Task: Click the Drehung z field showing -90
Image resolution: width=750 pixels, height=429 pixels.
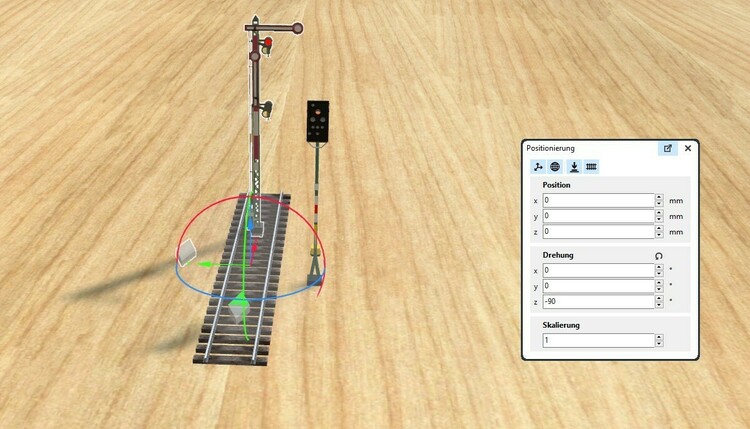Action: (598, 301)
